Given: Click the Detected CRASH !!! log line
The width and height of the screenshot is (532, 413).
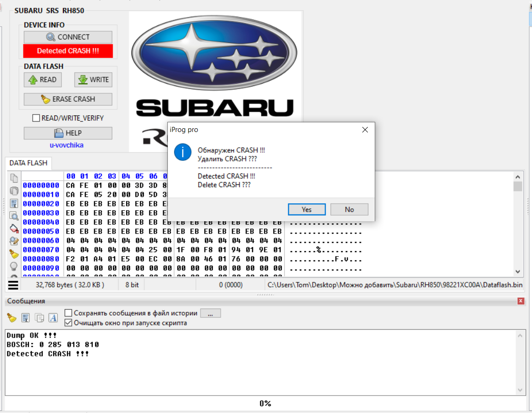Looking at the screenshot, I should tap(48, 354).
